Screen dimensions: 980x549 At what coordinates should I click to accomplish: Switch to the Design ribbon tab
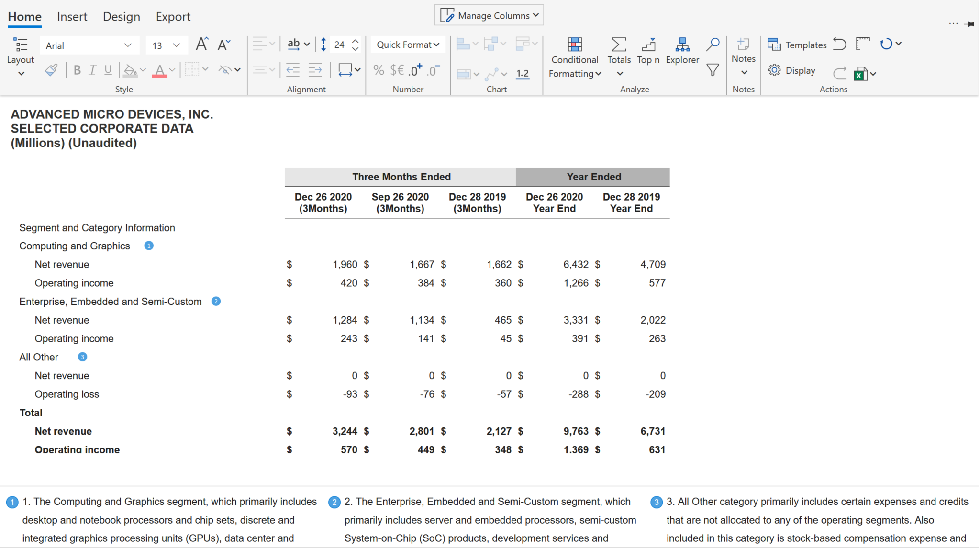tap(121, 16)
